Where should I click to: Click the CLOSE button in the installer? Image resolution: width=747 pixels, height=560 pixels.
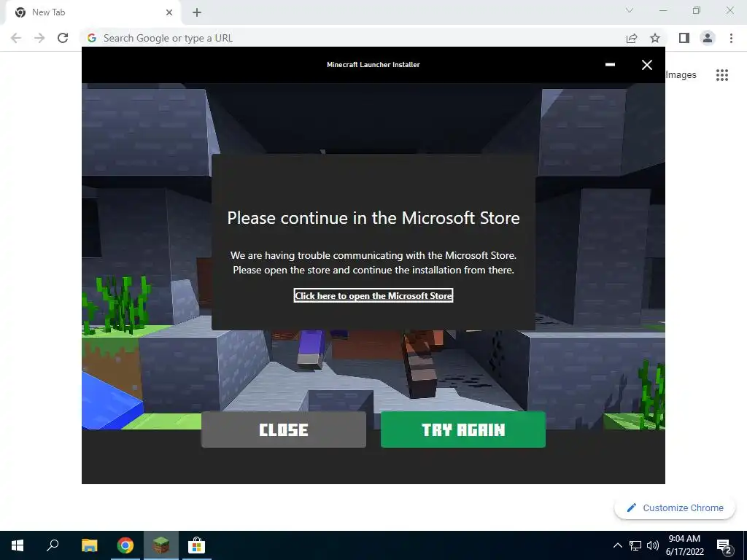click(x=284, y=429)
